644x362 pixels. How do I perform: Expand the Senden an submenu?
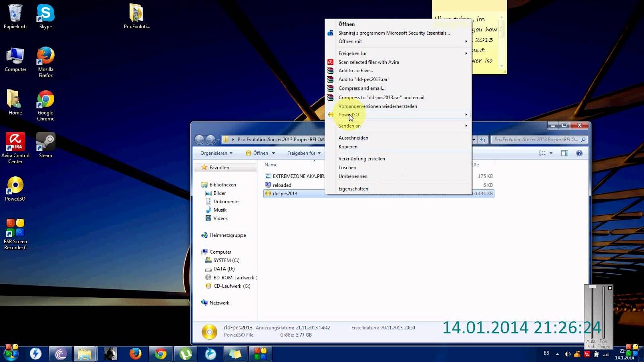click(397, 126)
